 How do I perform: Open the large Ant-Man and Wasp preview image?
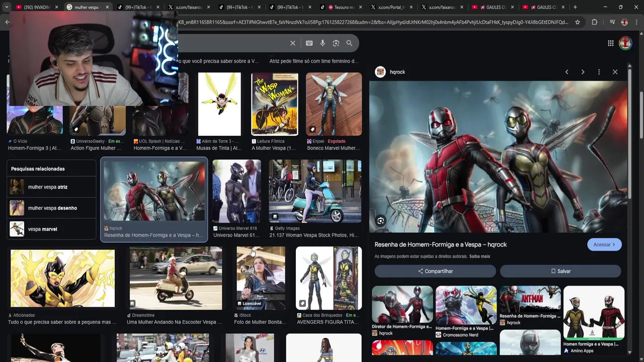point(498,156)
